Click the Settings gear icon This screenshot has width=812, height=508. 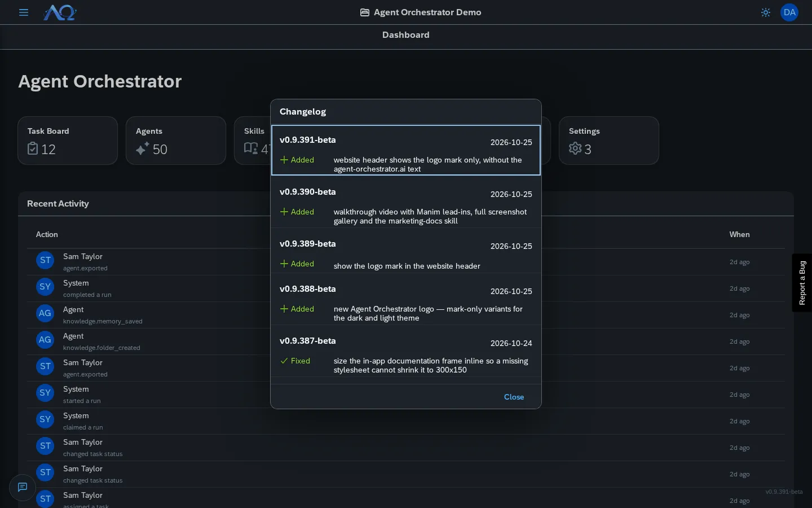pyautogui.click(x=575, y=148)
